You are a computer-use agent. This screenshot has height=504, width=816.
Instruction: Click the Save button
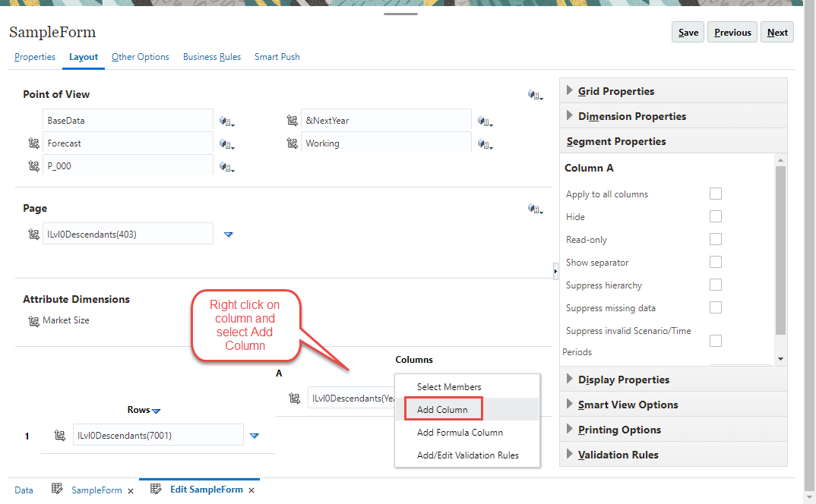[687, 32]
